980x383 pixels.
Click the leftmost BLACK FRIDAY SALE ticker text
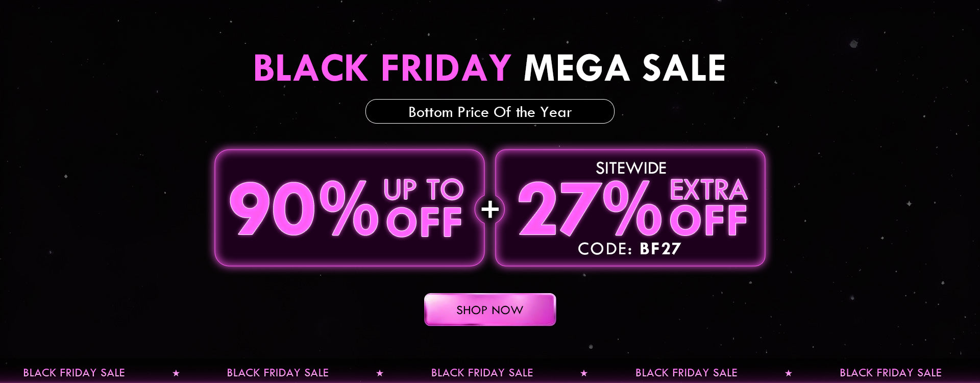click(74, 373)
